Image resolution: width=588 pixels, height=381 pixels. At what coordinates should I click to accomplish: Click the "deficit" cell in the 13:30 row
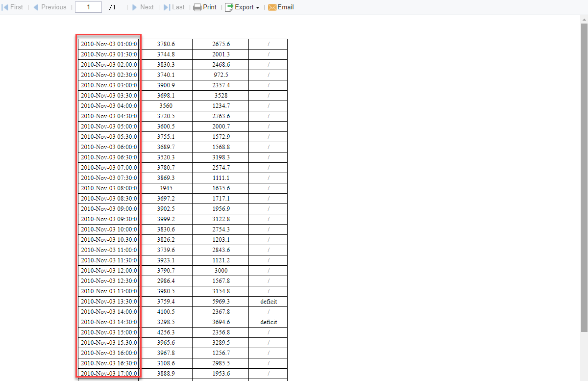tap(268, 301)
